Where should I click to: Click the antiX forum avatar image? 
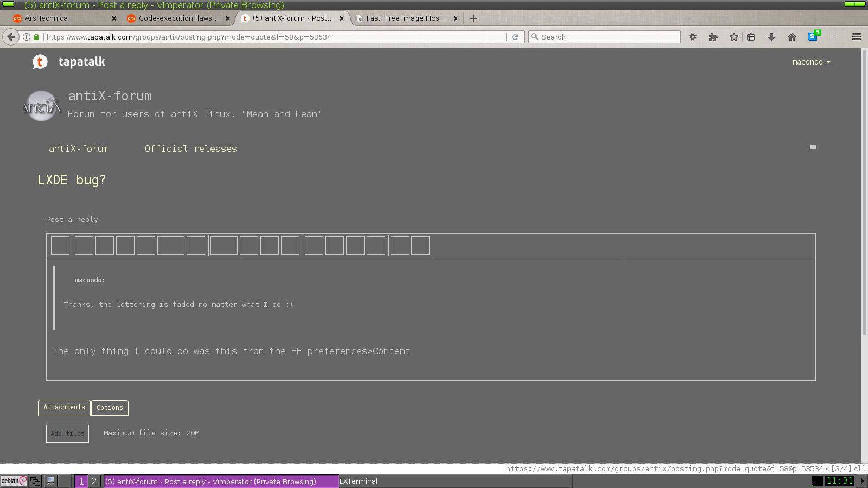(42, 106)
